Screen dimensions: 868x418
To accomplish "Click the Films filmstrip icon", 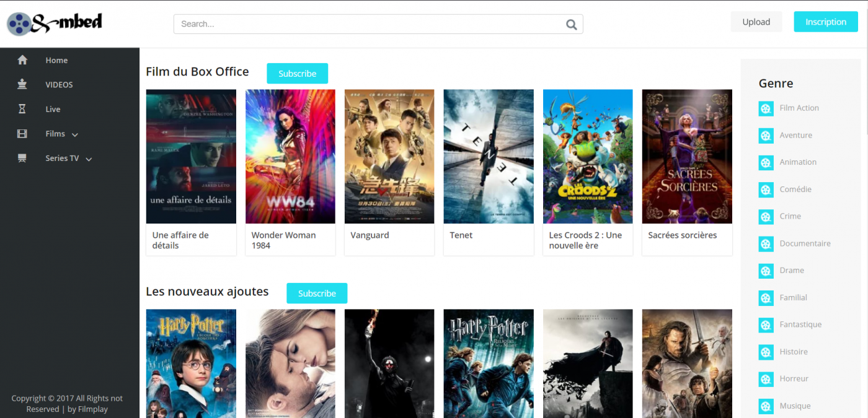I will (22, 134).
